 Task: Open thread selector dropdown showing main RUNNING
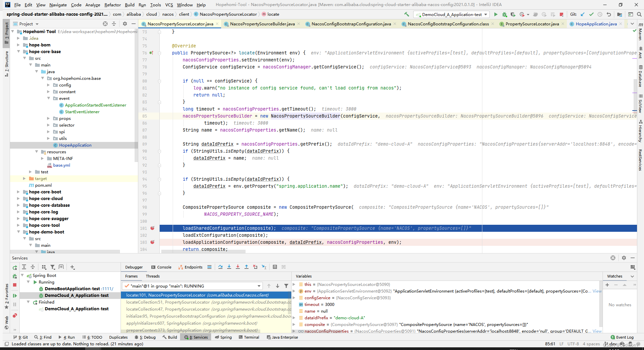192,286
